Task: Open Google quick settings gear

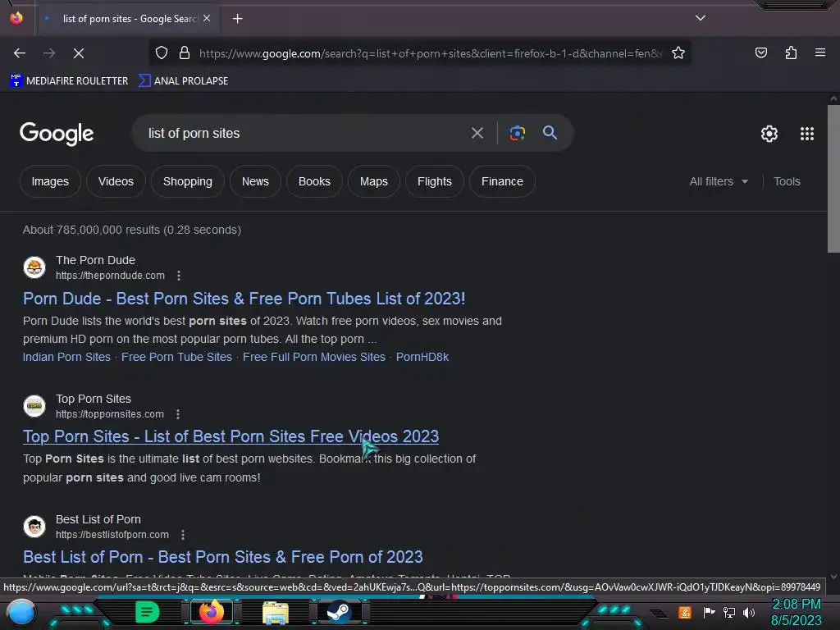Action: pyautogui.click(x=769, y=134)
